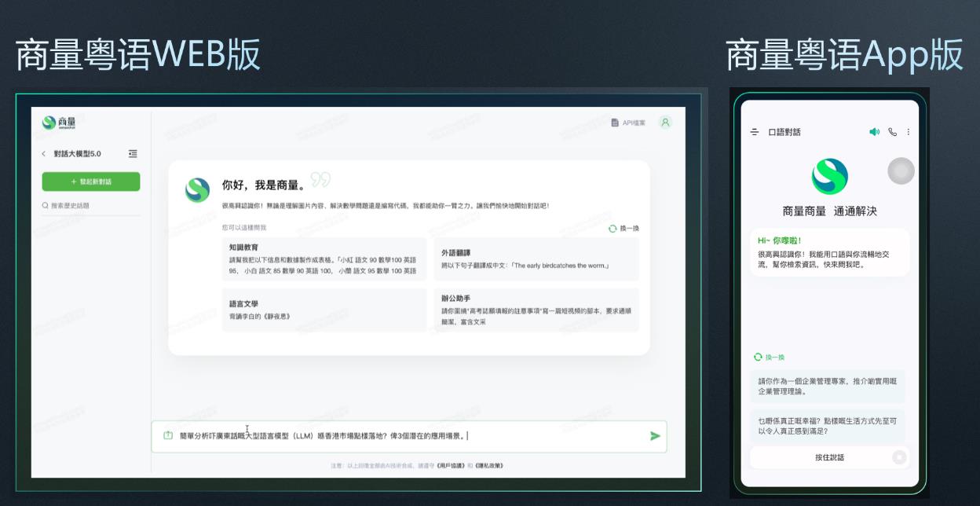This screenshot has width=980, height=506.
Task: Start a phone call in the app
Action: pyautogui.click(x=892, y=132)
